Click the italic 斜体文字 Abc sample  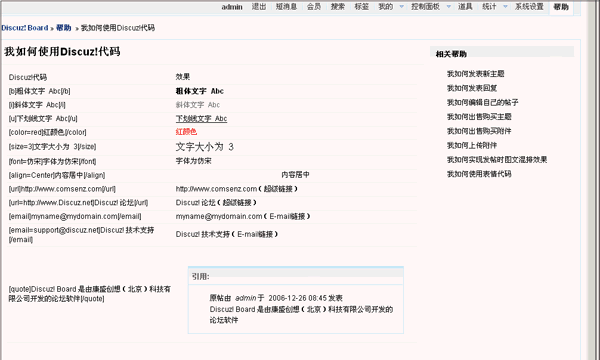(198, 105)
